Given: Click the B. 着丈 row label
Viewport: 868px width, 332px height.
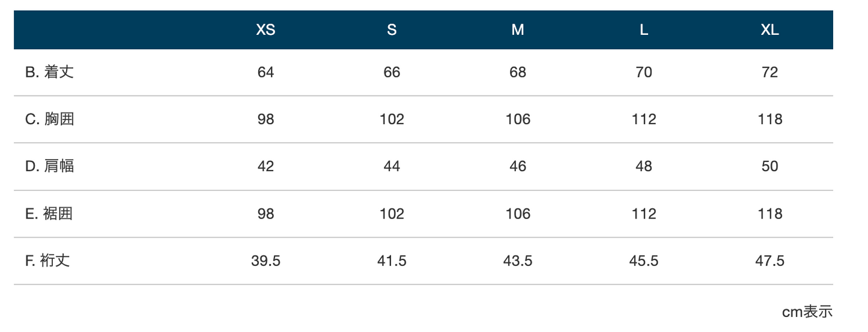Looking at the screenshot, I should pyautogui.click(x=49, y=72).
